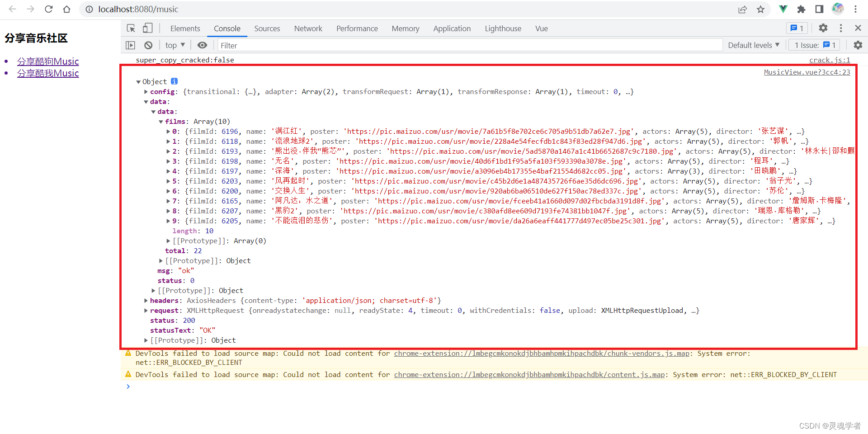Viewport: 868px width, 434px height.
Task: Open the 分享酷我Music link
Action: click(x=48, y=73)
